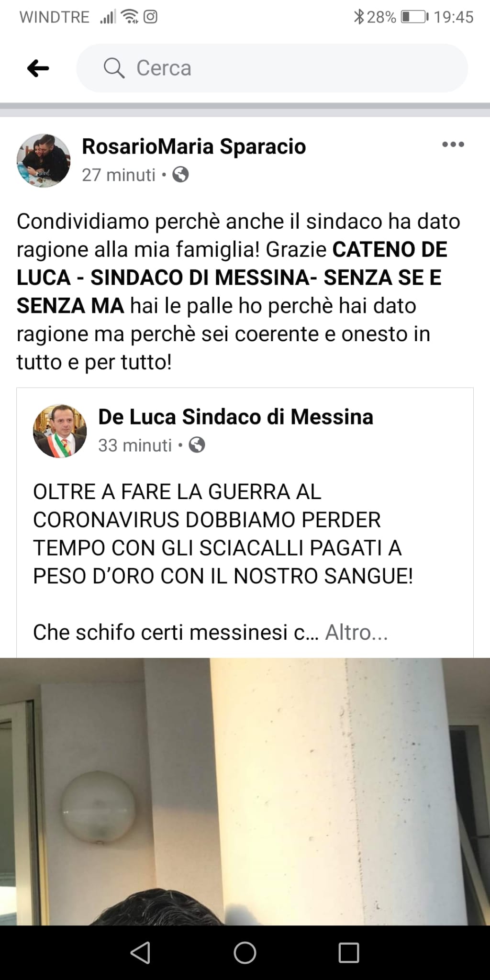Tap the back arrow icon

click(38, 68)
